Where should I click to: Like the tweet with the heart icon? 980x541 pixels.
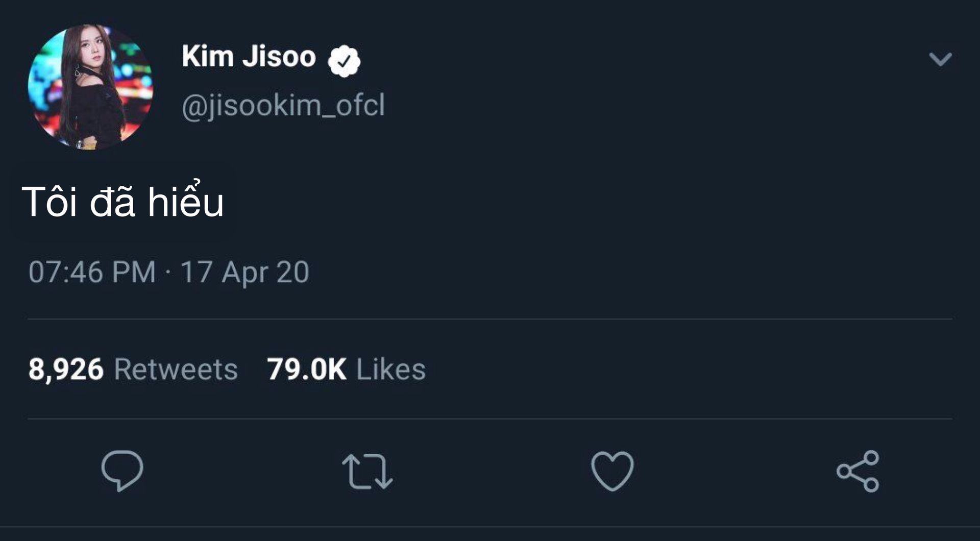pos(612,471)
